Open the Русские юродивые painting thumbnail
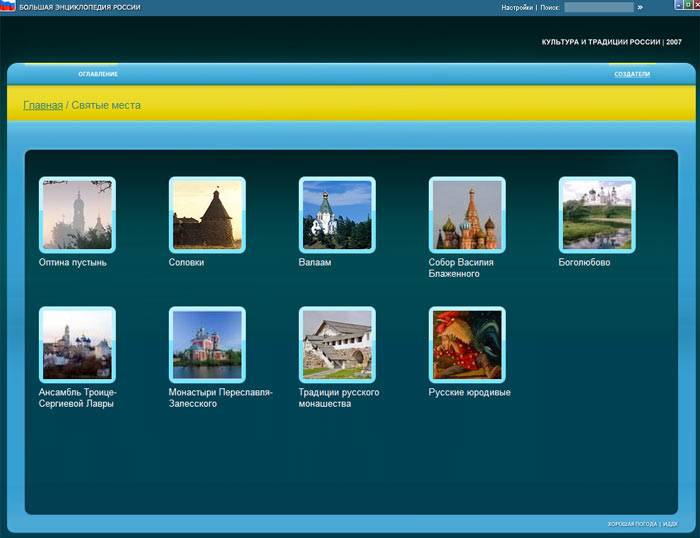The height and width of the screenshot is (538, 700). [x=467, y=345]
